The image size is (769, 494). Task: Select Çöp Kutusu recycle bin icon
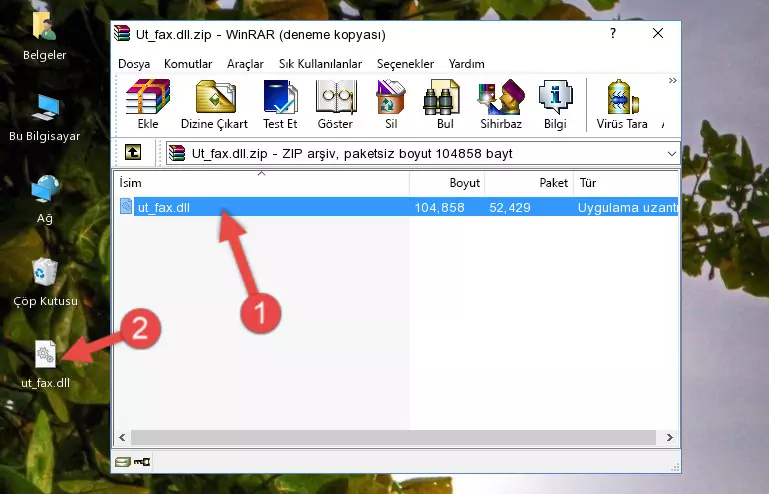click(x=45, y=282)
